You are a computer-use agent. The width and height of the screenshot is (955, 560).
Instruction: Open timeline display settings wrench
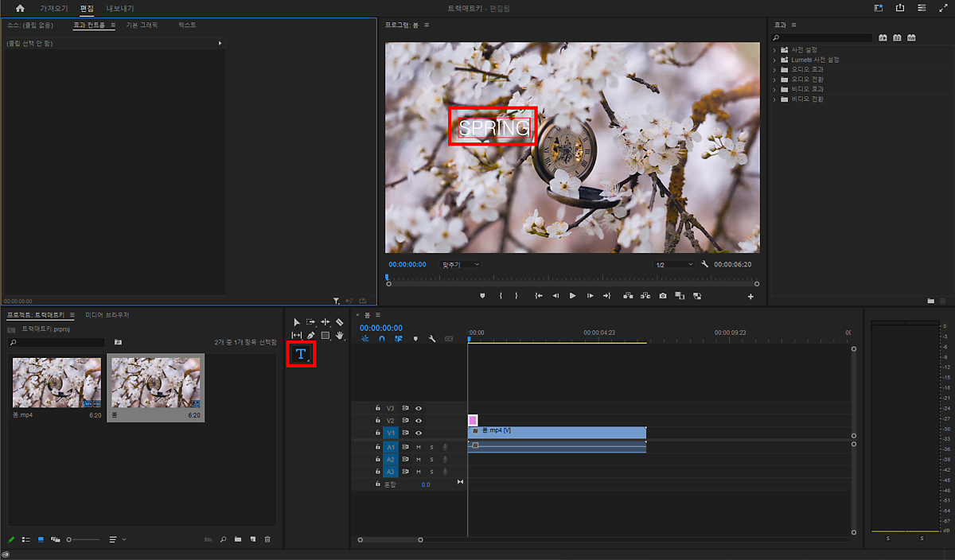[431, 339]
